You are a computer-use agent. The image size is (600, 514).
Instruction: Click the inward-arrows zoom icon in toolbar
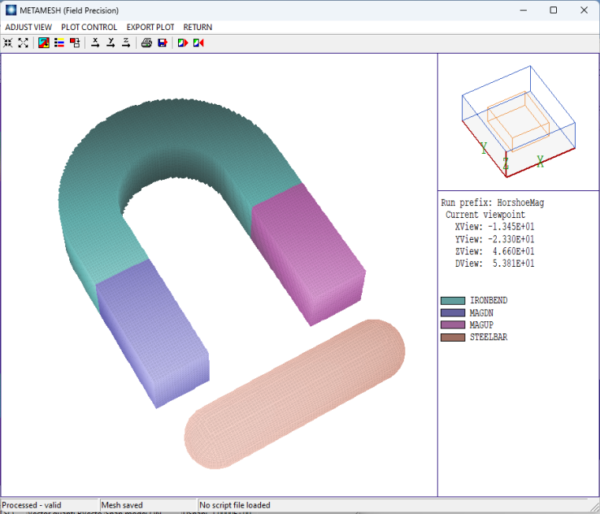(x=8, y=43)
